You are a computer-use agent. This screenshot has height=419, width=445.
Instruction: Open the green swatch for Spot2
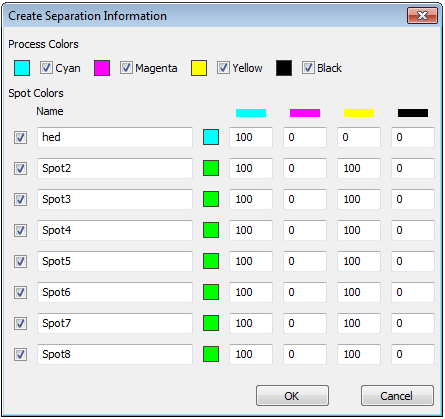coord(211,168)
